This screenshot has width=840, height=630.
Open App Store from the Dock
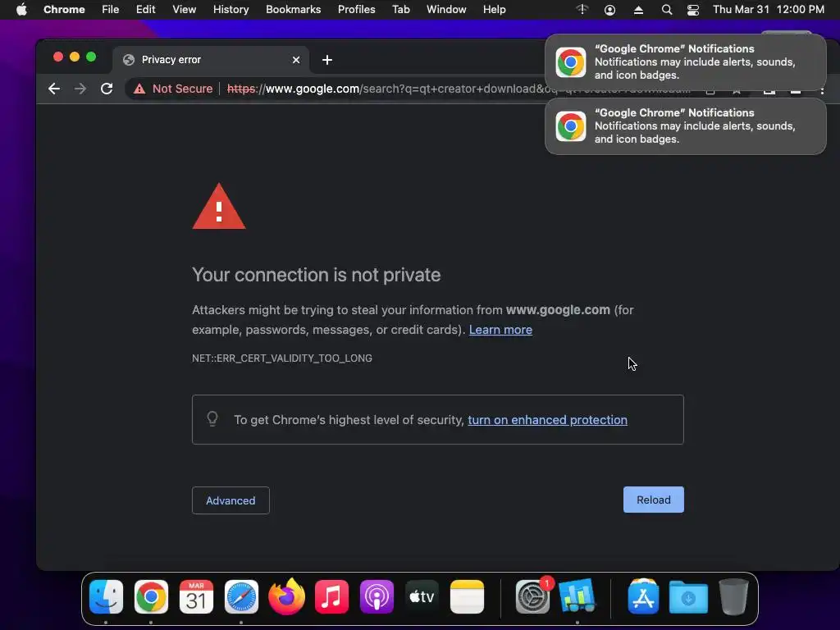(x=643, y=596)
